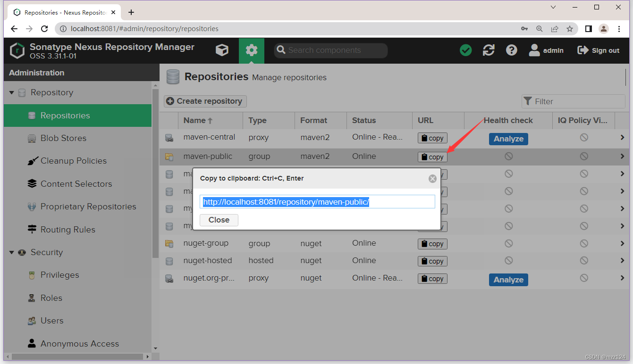Open the Administration gear icon
The height and width of the screenshot is (364, 633).
point(252,50)
